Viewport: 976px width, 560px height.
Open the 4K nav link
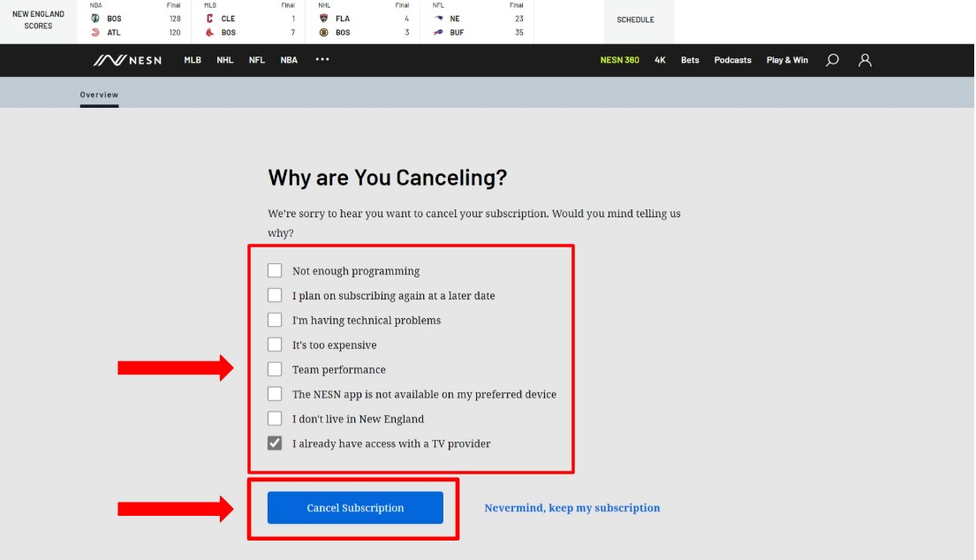click(x=660, y=60)
